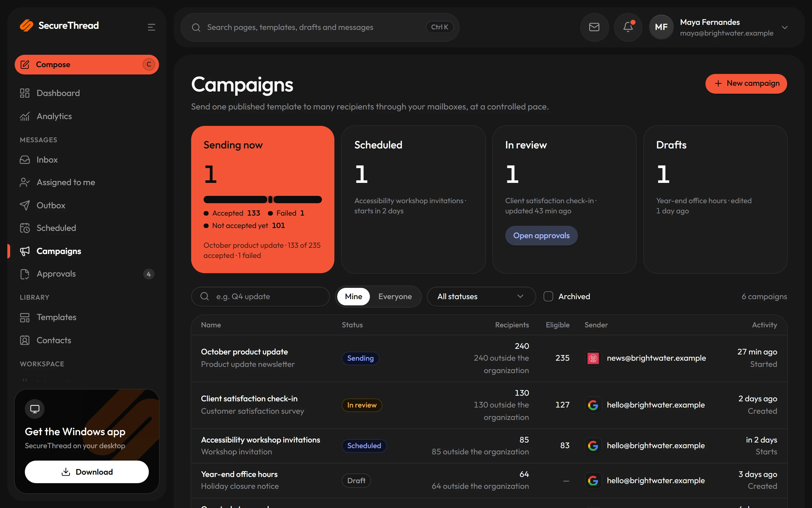Viewport: 812px width, 508px height.
Task: Click the Dashboard grid icon
Action: click(25, 93)
